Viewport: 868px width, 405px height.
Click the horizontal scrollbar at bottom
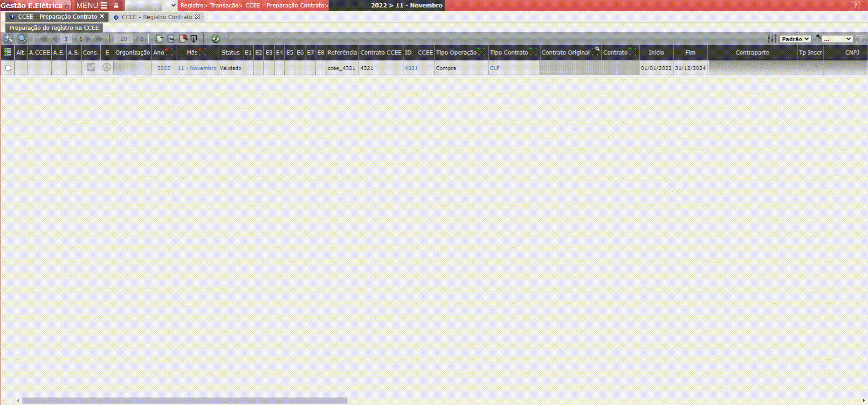(x=185, y=400)
